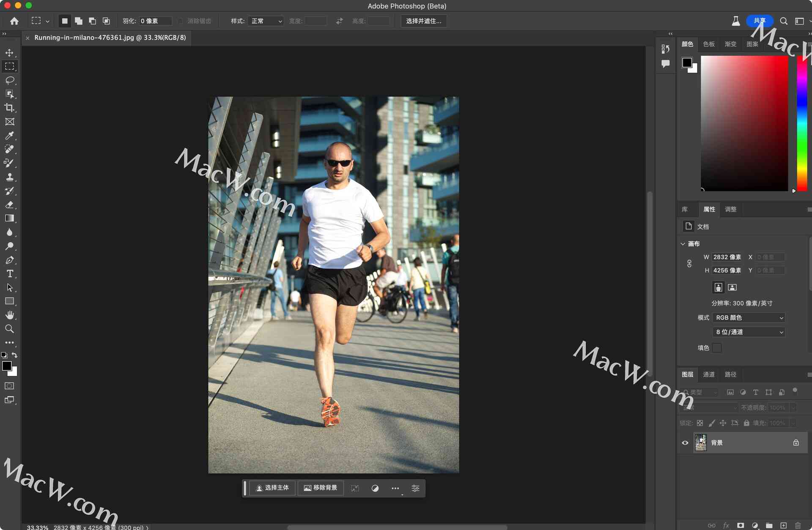812x530 pixels.
Task: Add a layer mask icon
Action: 740,525
